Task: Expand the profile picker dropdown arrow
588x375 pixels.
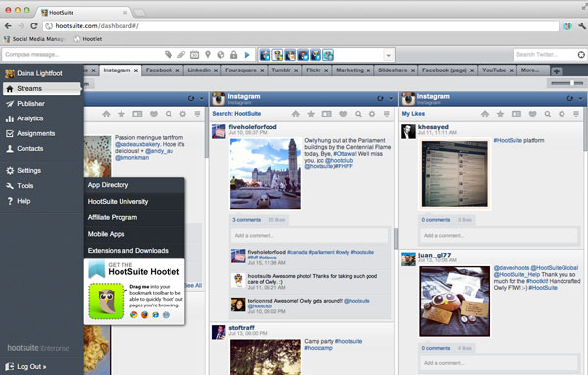Action: 388,55
